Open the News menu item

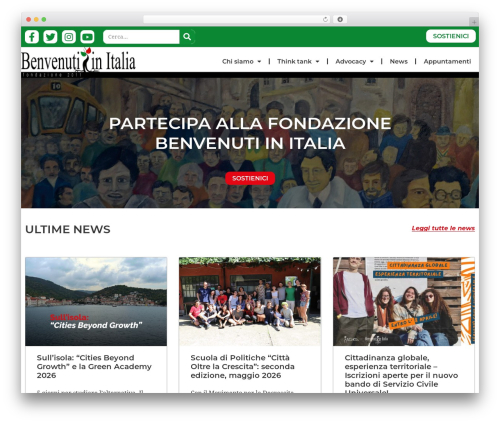click(x=399, y=61)
